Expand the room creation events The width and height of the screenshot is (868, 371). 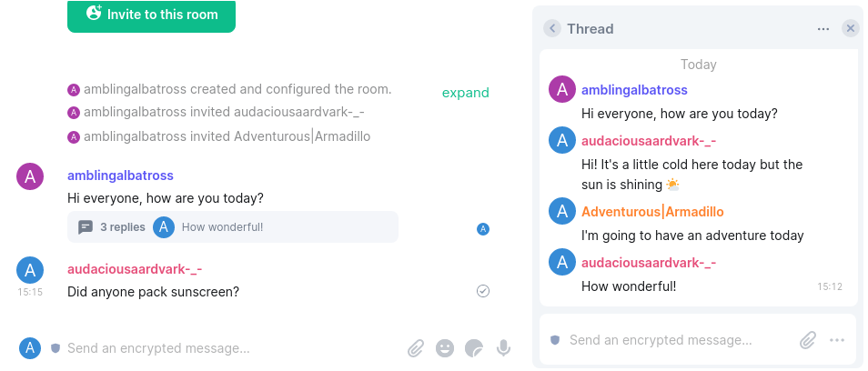coord(465,93)
